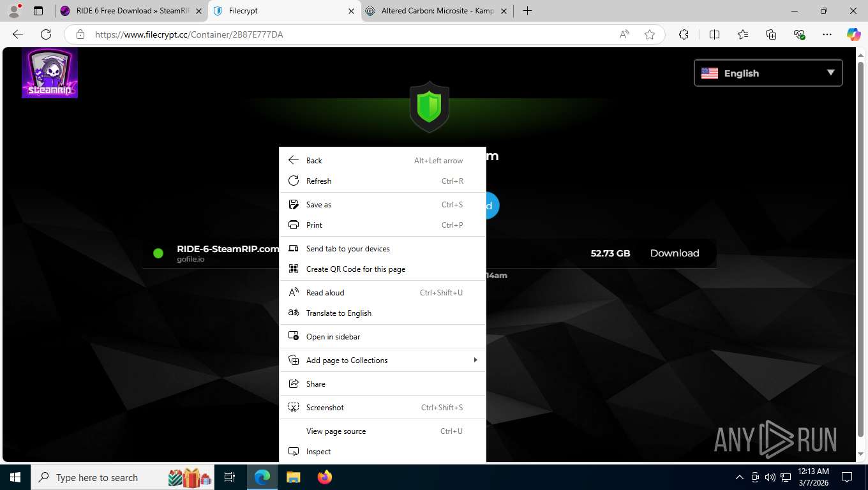The height and width of the screenshot is (490, 868).
Task: Open notification center icon
Action: tap(847, 477)
